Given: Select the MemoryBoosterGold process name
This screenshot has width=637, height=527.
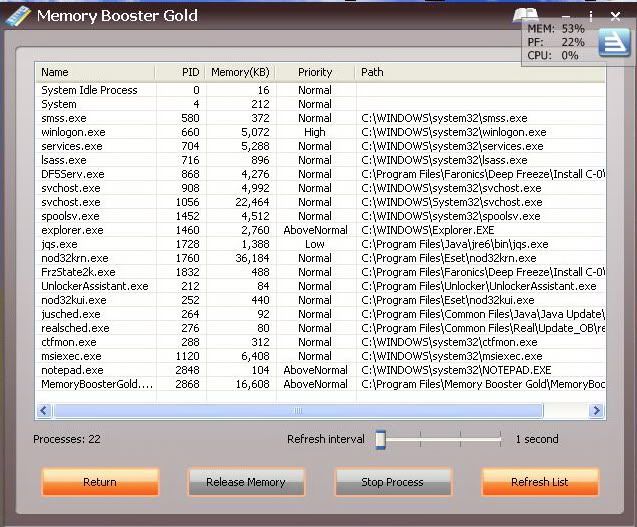Looking at the screenshot, I should 97,384.
